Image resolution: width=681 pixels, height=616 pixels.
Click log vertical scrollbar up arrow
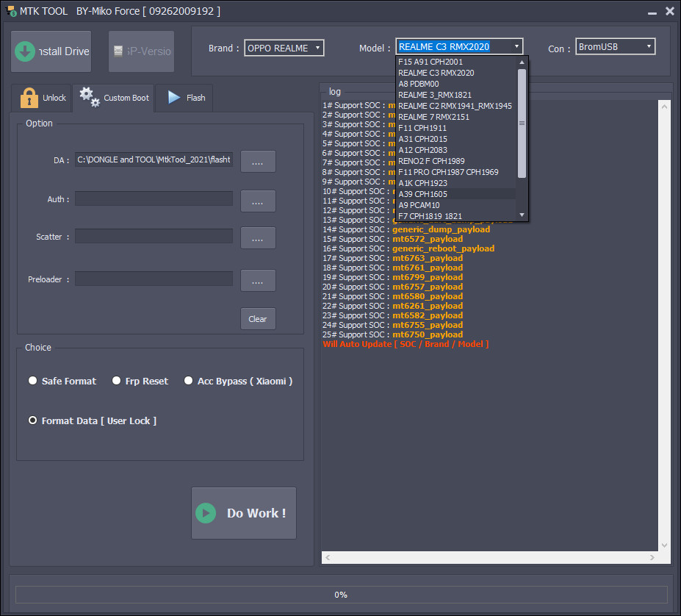pyautogui.click(x=664, y=106)
